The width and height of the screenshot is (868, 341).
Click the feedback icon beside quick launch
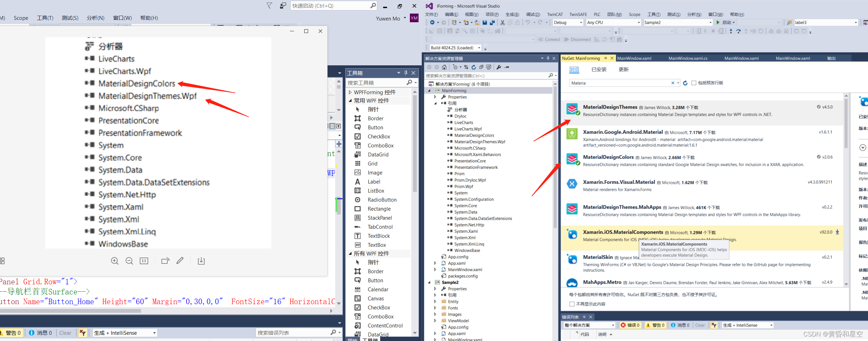coord(283,6)
